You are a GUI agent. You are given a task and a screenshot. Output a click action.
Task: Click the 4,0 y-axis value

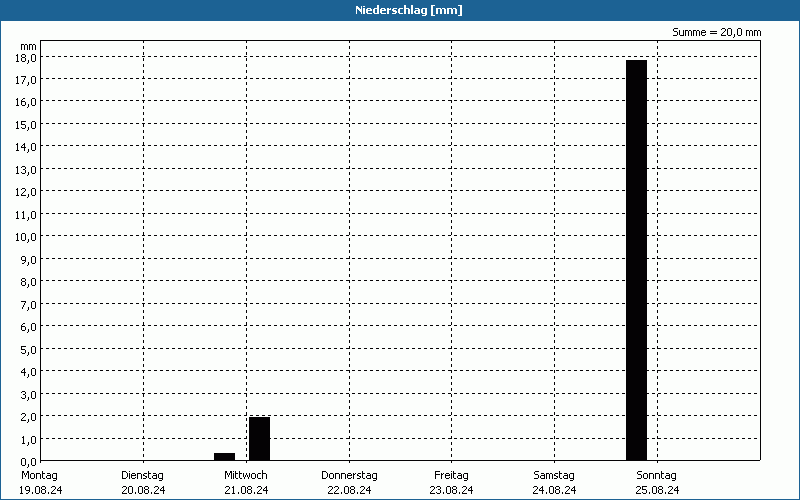coord(28,371)
